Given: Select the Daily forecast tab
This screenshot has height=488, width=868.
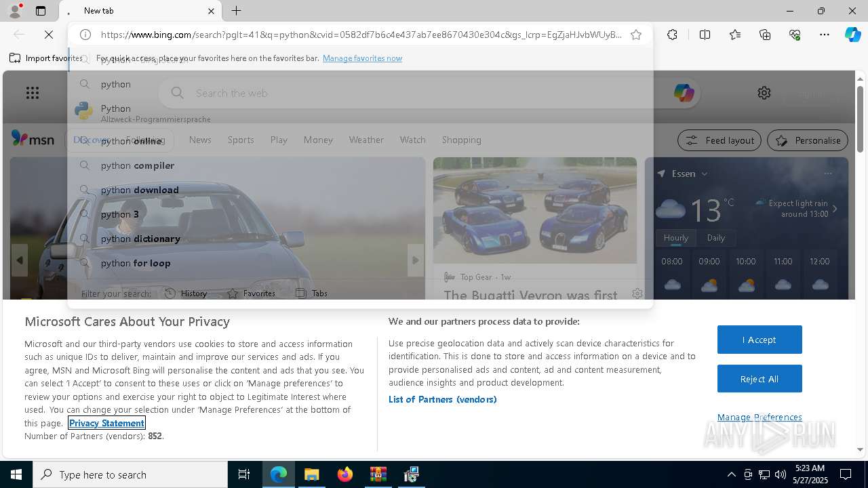Looking at the screenshot, I should pyautogui.click(x=716, y=238).
